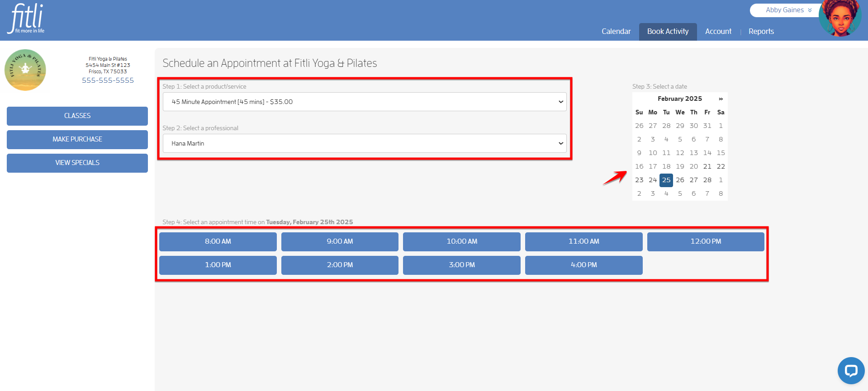Pick the 10:00 AM appointment time
The image size is (868, 391).
462,242
